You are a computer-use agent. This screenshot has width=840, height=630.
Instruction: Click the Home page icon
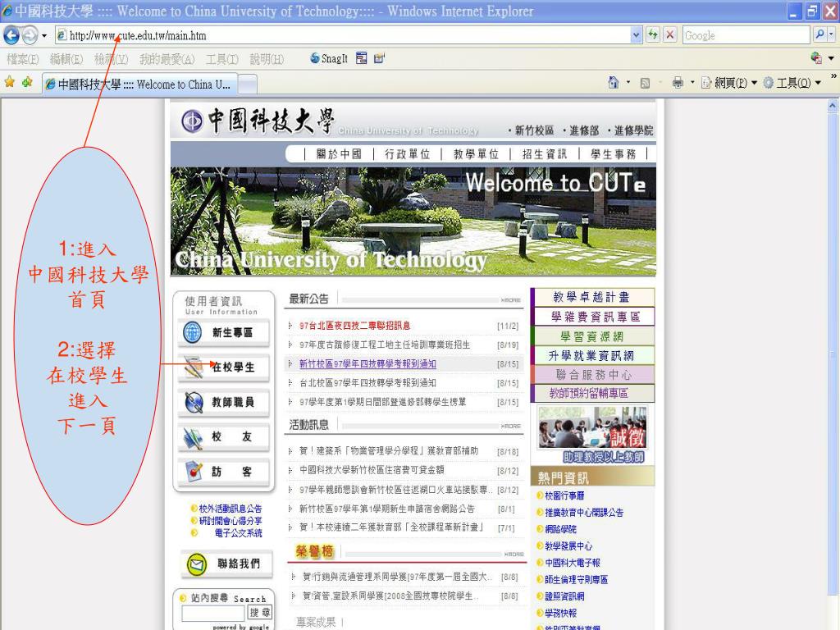(x=614, y=83)
